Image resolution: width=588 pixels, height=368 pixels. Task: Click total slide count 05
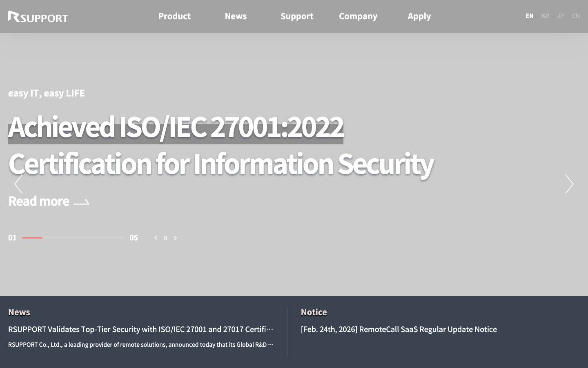pos(134,238)
